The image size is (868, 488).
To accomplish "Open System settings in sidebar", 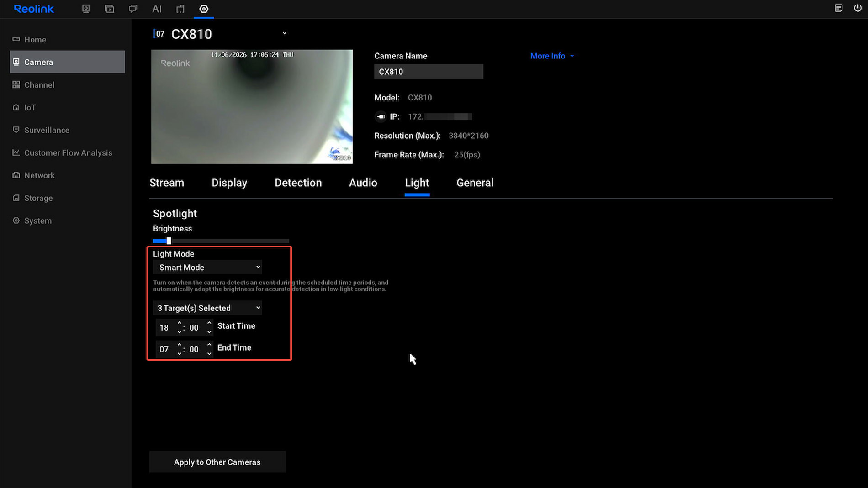I will coord(67,220).
